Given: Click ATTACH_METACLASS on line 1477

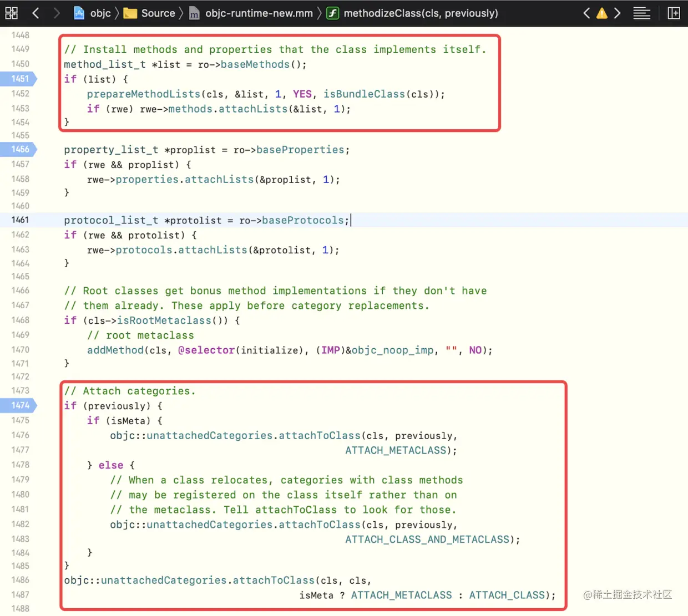Looking at the screenshot, I should pos(396,450).
